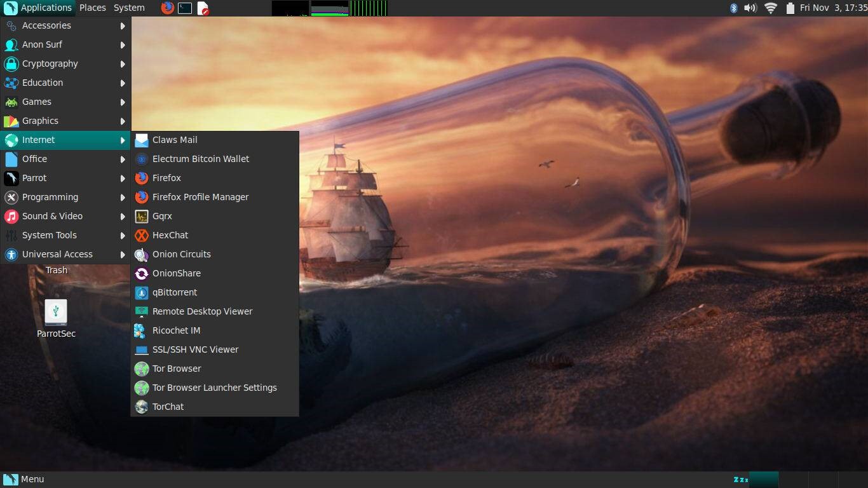Click the Wi-Fi status icon in the tray
Viewport: 868px width, 488px height.
point(770,8)
